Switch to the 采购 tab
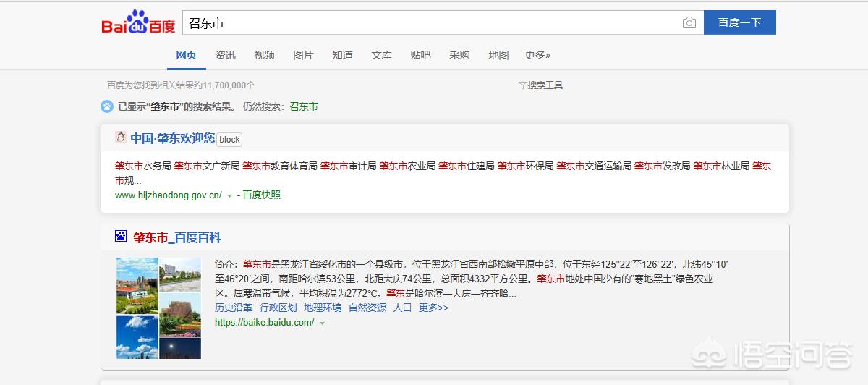The height and width of the screenshot is (385, 868). [x=459, y=55]
